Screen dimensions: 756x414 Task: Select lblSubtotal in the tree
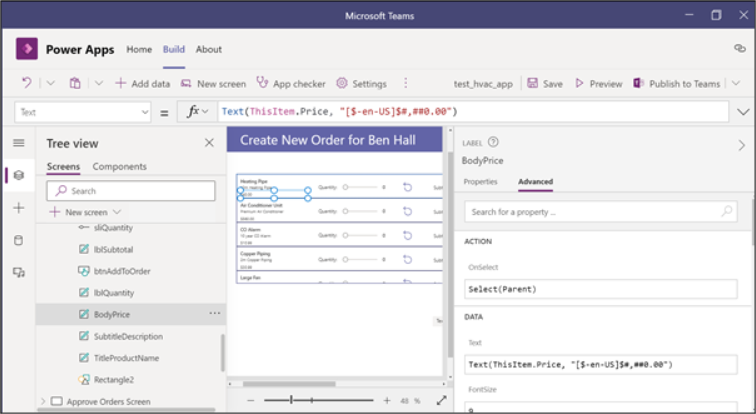pyautogui.click(x=113, y=249)
